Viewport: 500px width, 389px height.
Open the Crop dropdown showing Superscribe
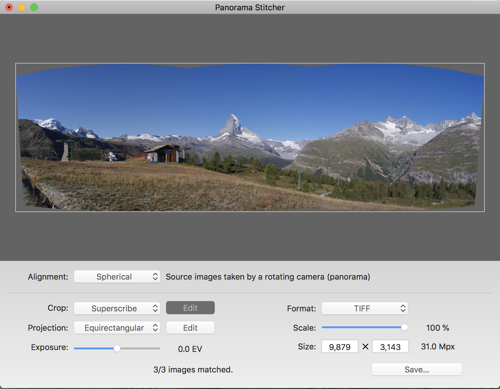(117, 308)
